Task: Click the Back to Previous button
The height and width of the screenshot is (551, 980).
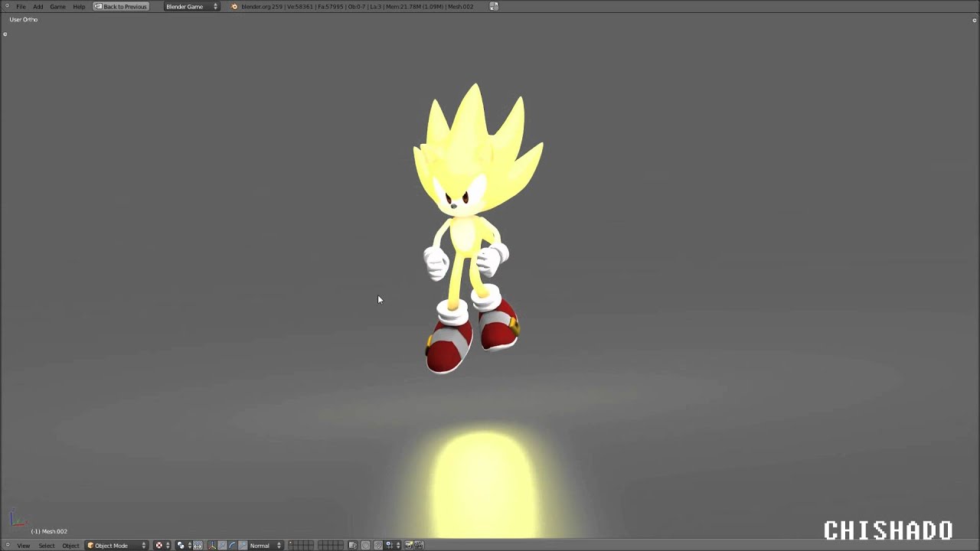Action: pos(120,6)
